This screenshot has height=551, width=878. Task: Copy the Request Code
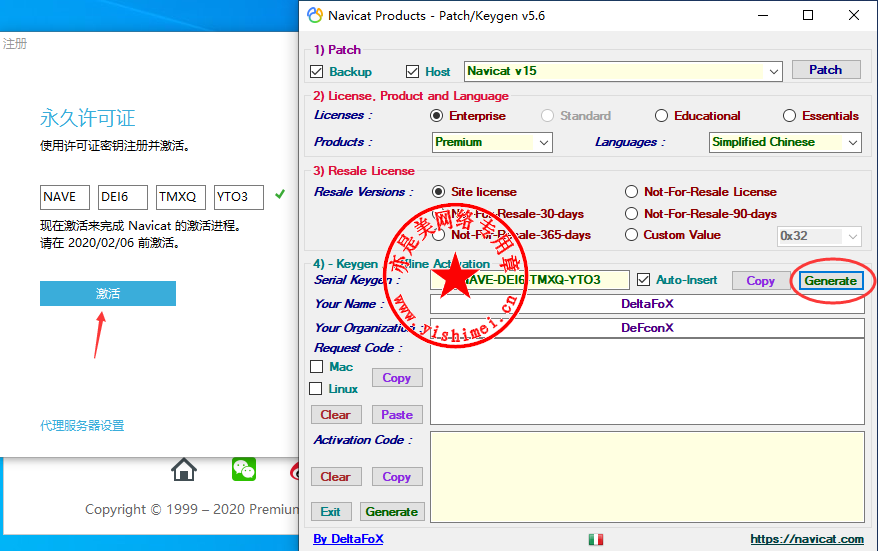[396, 378]
